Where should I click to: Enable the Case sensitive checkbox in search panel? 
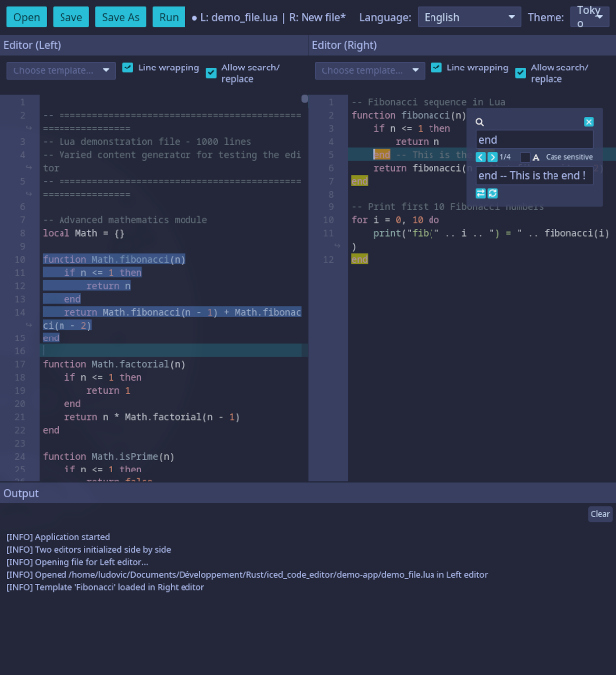tap(525, 157)
